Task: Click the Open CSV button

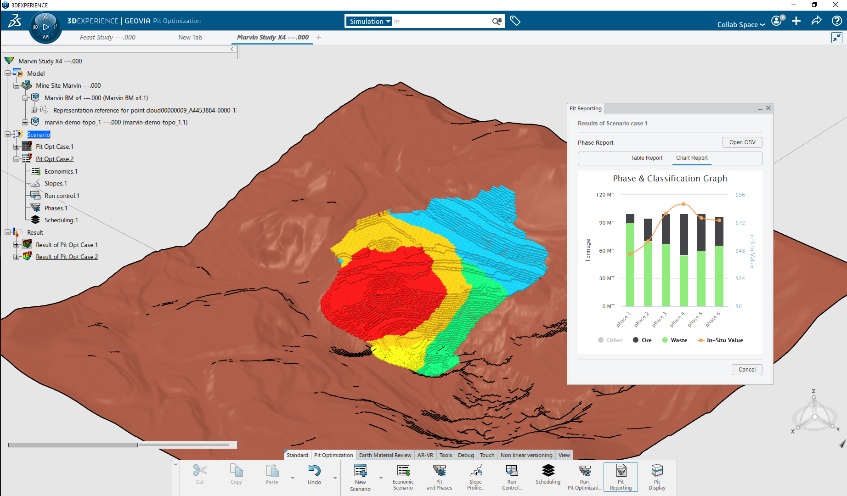Action: 742,142
